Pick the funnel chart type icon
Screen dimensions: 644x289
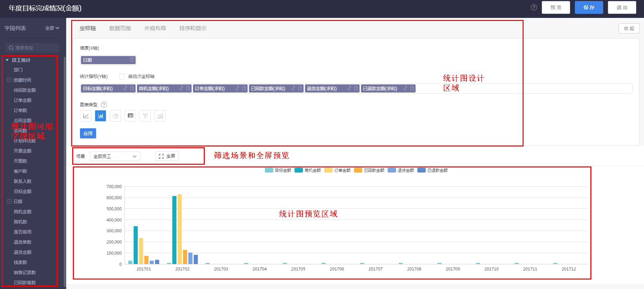pyautogui.click(x=145, y=116)
